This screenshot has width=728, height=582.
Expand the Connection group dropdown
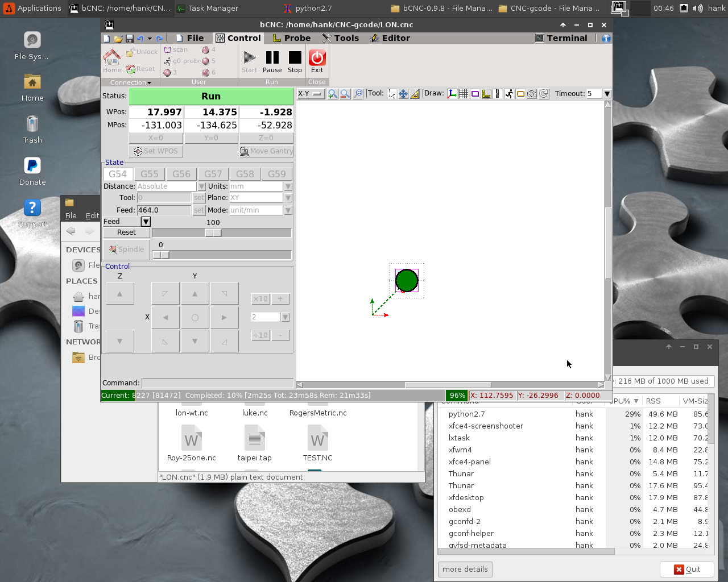click(131, 82)
